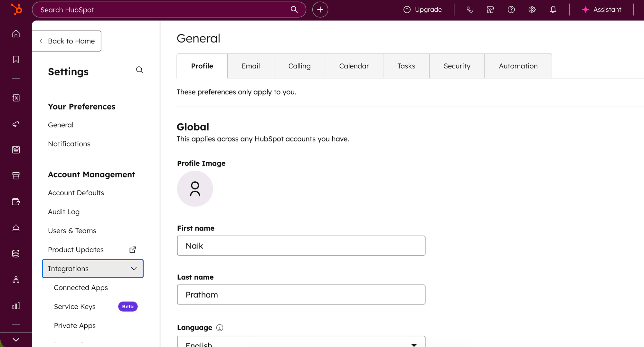Viewport: 644px width, 347px height.
Task: Open Product Updates link
Action: click(76, 250)
